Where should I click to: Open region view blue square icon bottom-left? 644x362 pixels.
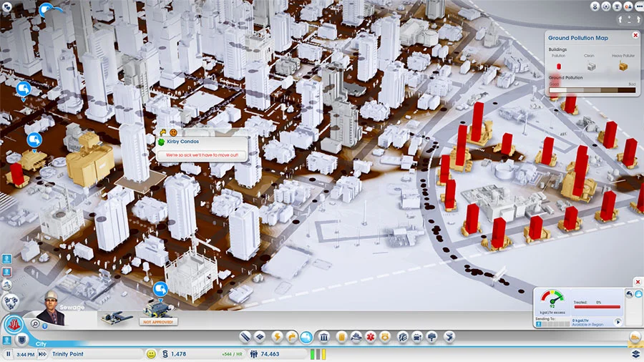(7, 341)
